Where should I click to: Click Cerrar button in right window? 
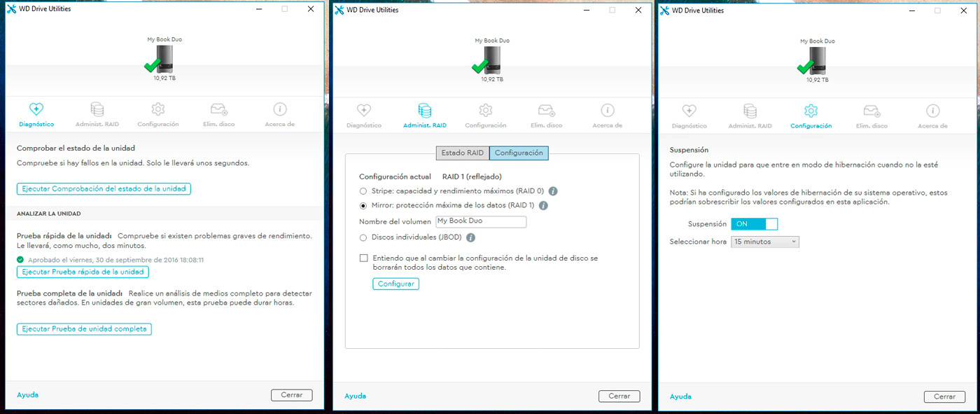(x=945, y=396)
